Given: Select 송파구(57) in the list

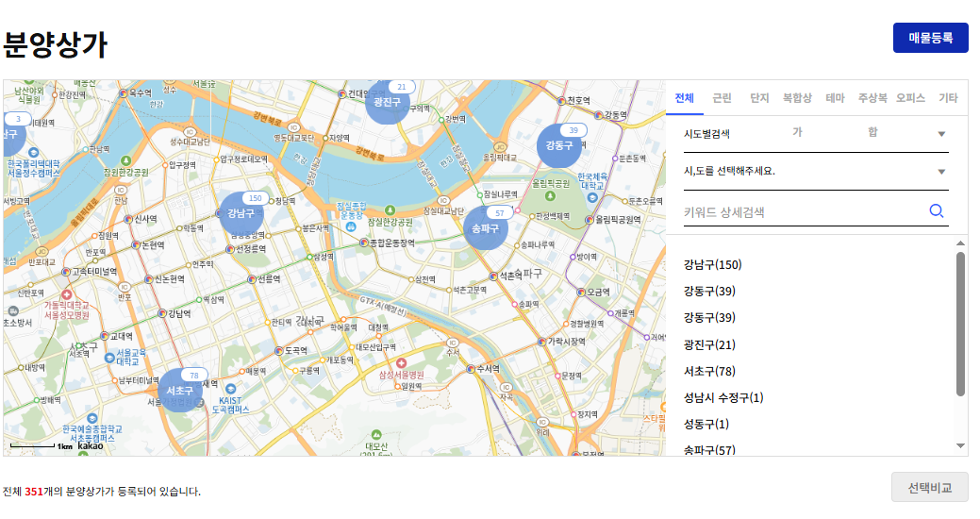Looking at the screenshot, I should 709,449.
